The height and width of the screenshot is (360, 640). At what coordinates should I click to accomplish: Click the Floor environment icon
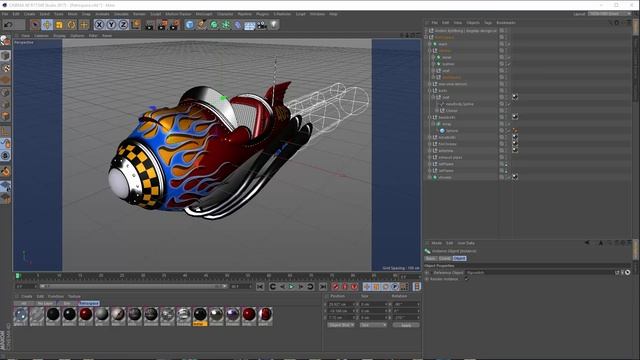[x=250, y=25]
